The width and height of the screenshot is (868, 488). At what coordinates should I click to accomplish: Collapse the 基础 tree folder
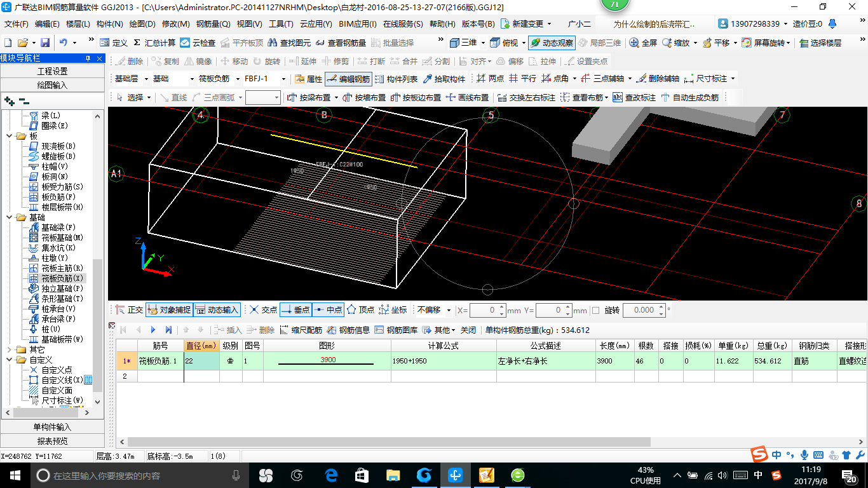(x=9, y=217)
